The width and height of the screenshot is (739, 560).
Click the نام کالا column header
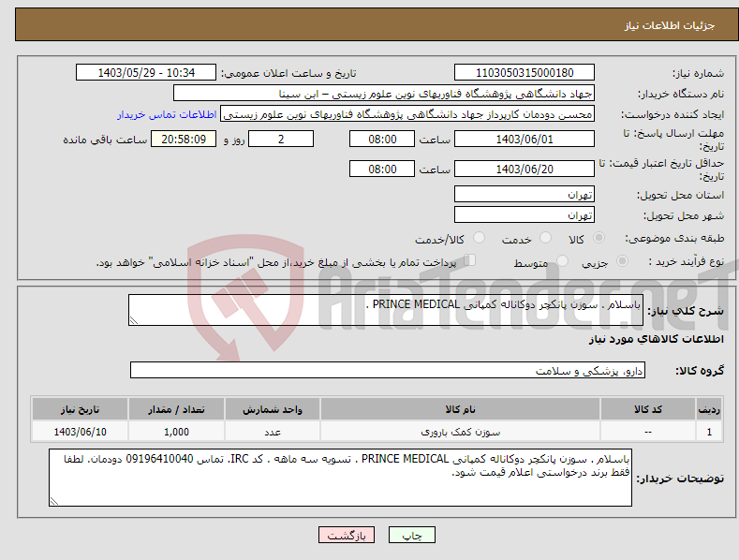pyautogui.click(x=460, y=409)
